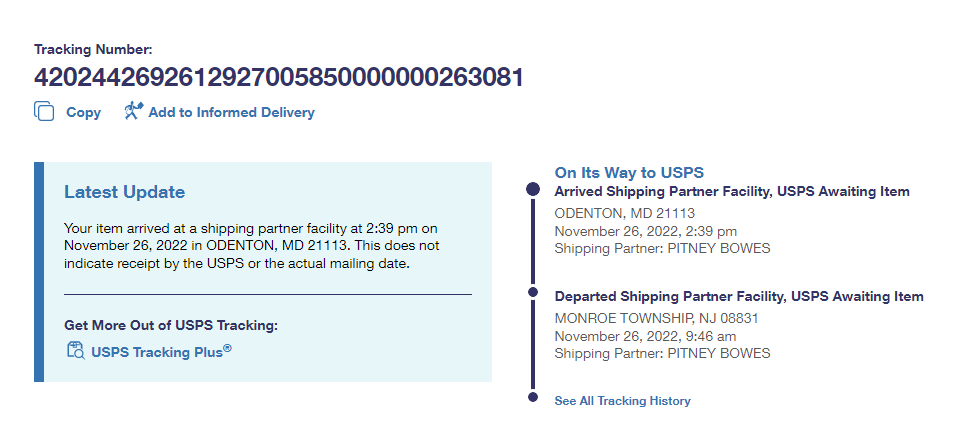Click the USPS Tracking Plus package icon
979x445 pixels.
coord(75,351)
